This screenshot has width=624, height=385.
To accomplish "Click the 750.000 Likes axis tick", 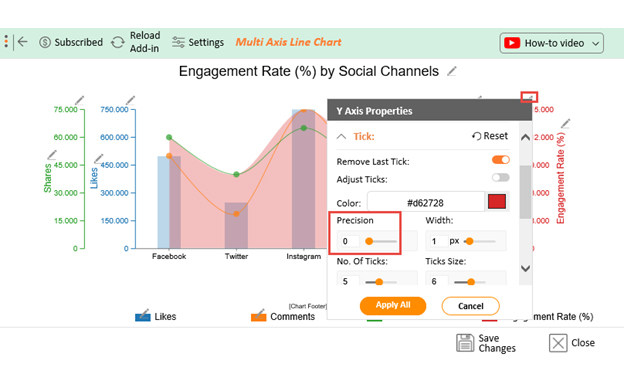I will (114, 109).
